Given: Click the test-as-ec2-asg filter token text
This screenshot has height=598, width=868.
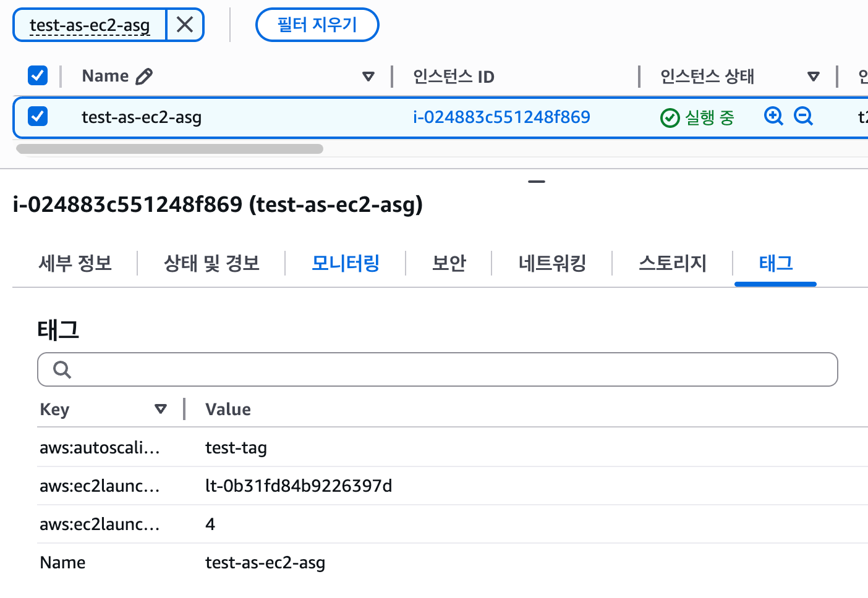Looking at the screenshot, I should [x=90, y=25].
